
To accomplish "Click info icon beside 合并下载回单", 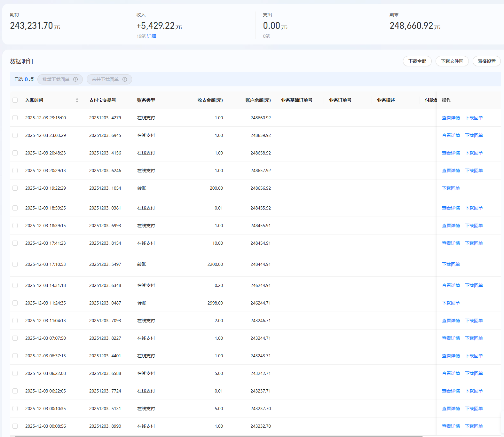I will (125, 79).
